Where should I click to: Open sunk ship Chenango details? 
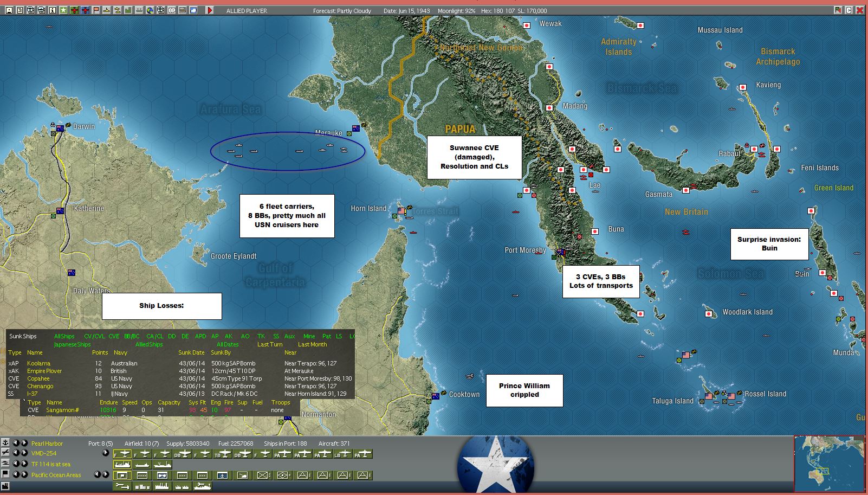point(40,386)
